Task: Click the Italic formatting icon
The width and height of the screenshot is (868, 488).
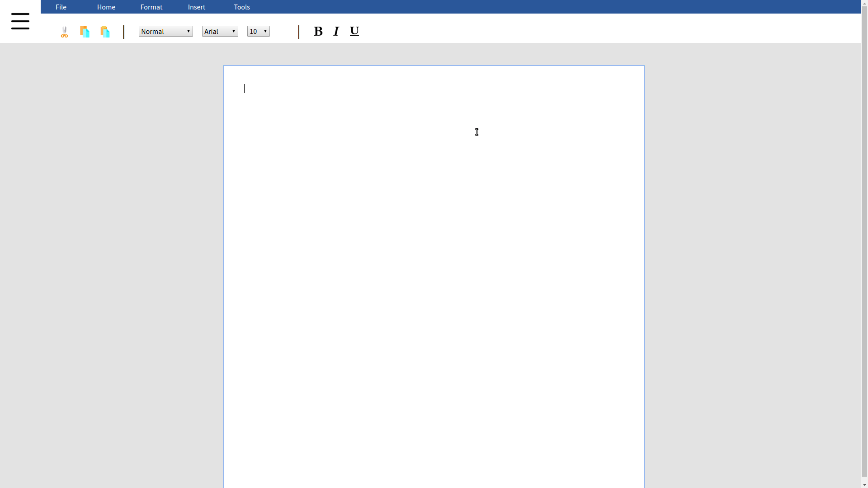Action: coord(336,31)
